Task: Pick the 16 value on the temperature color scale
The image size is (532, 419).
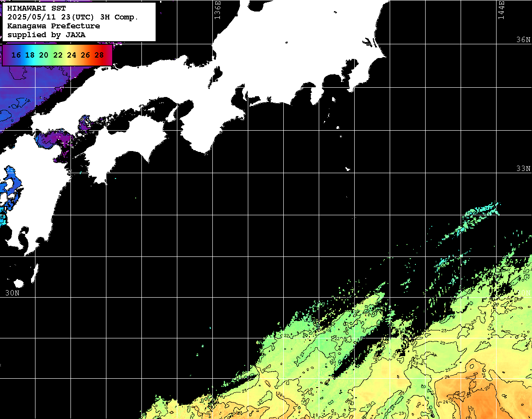Action: click(16, 55)
